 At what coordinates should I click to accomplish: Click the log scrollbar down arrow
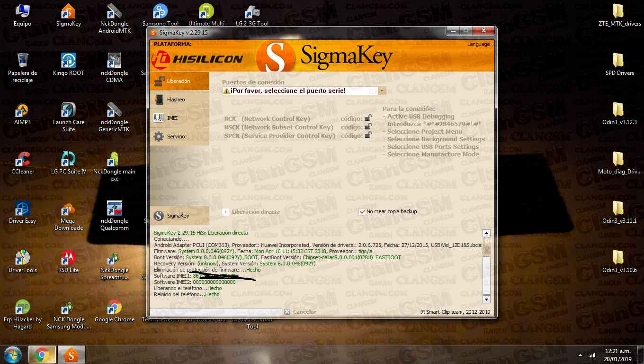click(x=486, y=300)
